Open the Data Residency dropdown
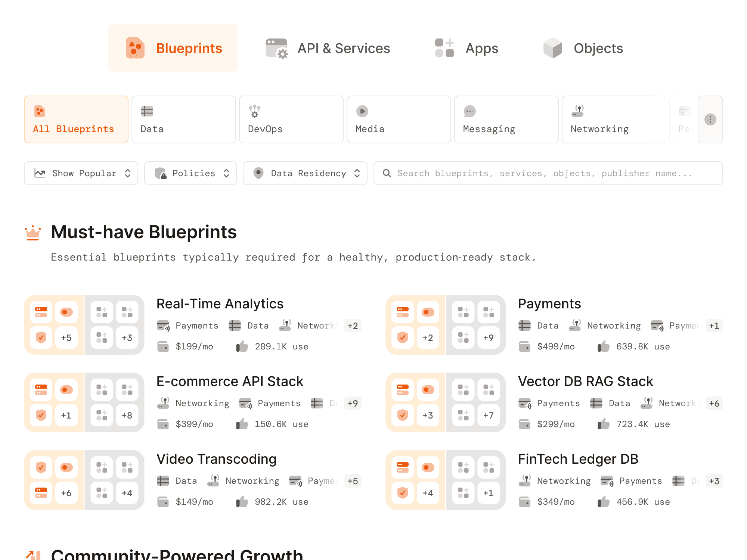The image size is (747, 560). [x=304, y=173]
